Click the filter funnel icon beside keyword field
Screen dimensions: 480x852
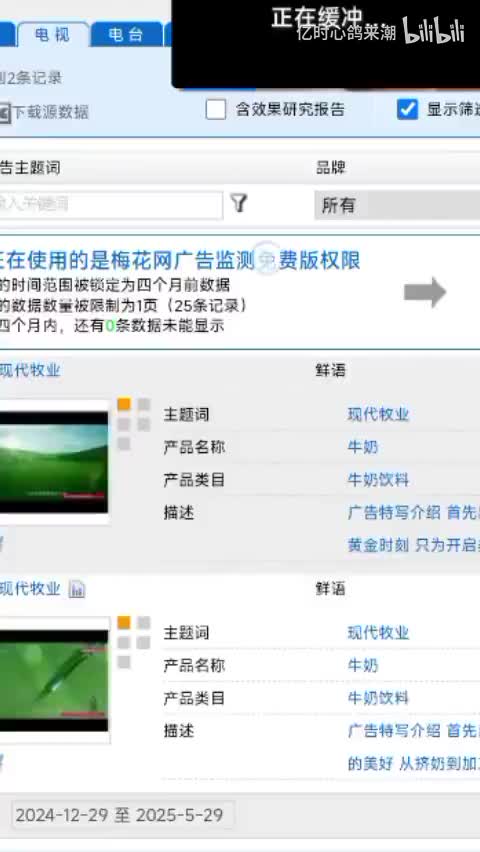(x=239, y=203)
